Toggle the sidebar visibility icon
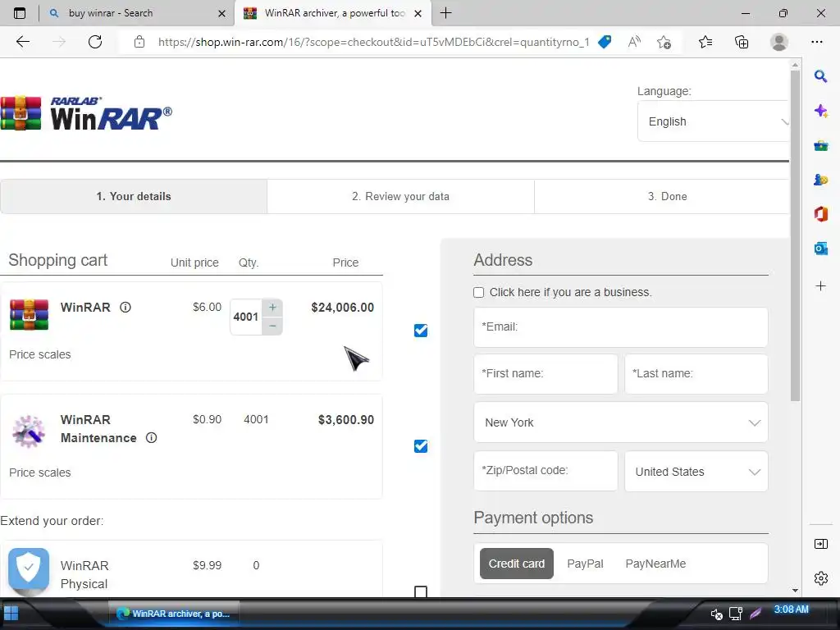 pos(820,545)
